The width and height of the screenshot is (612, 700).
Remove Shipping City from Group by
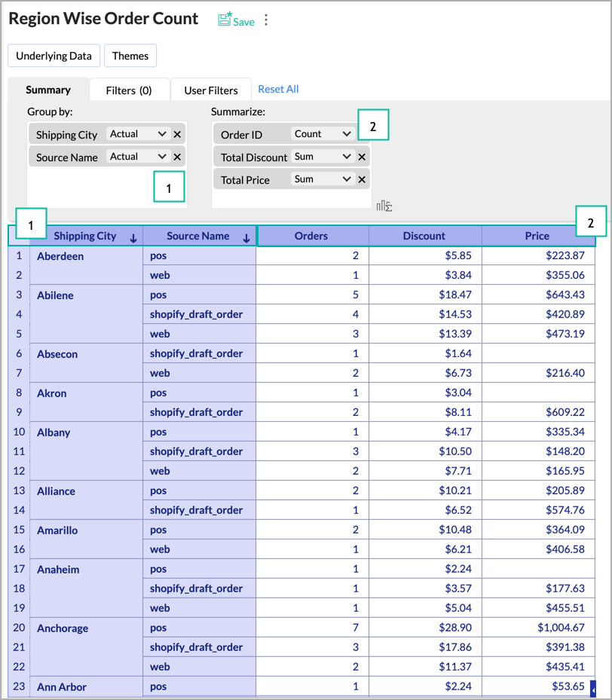[179, 133]
